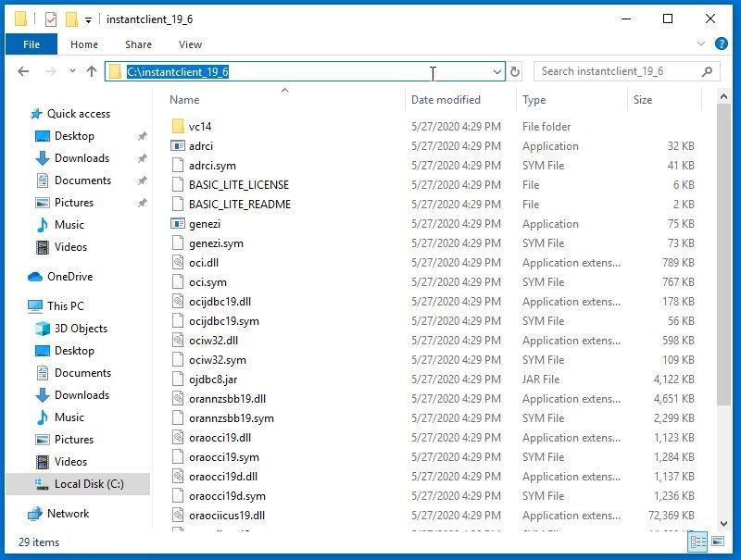This screenshot has width=741, height=560.
Task: Click the search magnifier icon
Action: tap(707, 71)
